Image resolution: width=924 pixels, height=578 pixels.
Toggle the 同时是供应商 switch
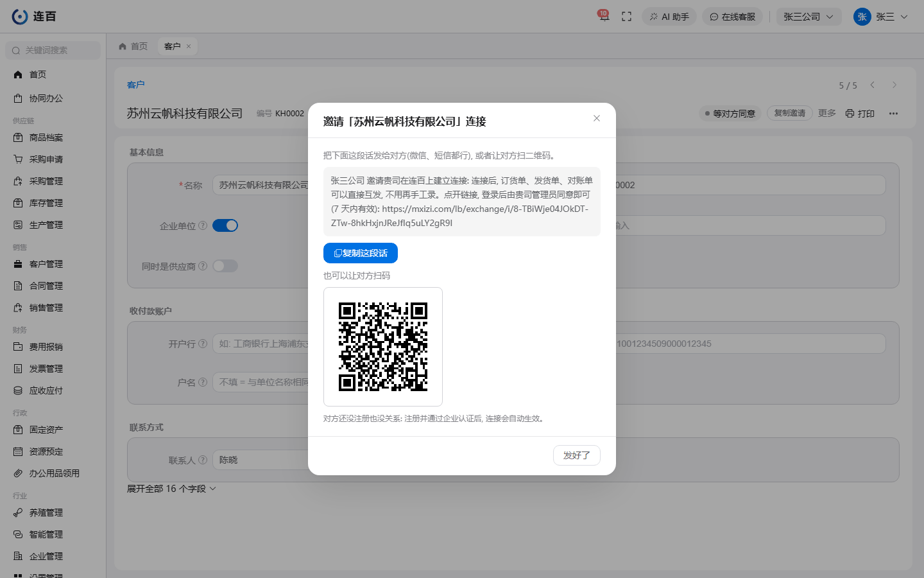tap(225, 266)
